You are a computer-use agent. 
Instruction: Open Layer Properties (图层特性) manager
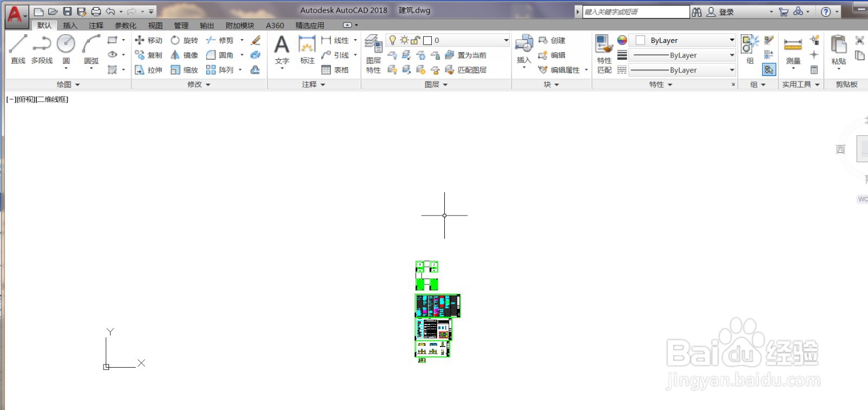[373, 53]
